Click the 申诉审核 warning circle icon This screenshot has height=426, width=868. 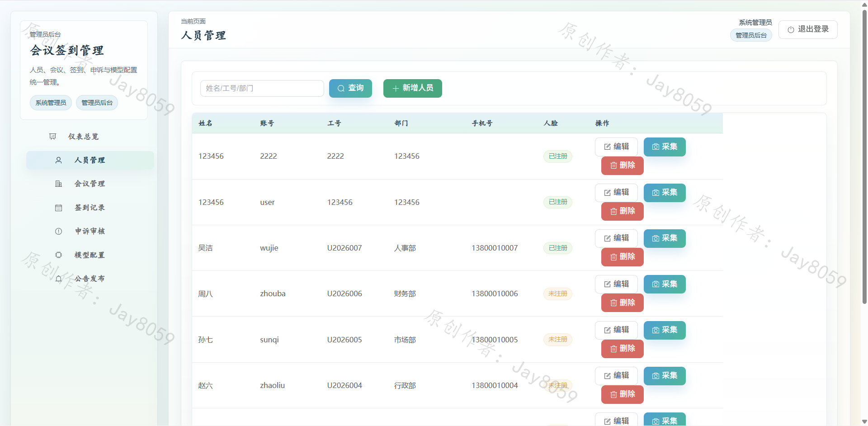click(x=59, y=231)
